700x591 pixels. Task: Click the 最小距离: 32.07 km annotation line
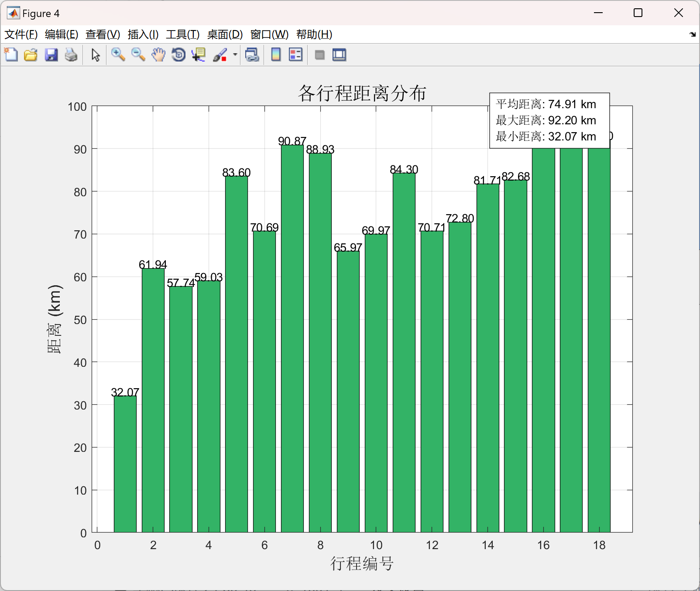point(546,137)
